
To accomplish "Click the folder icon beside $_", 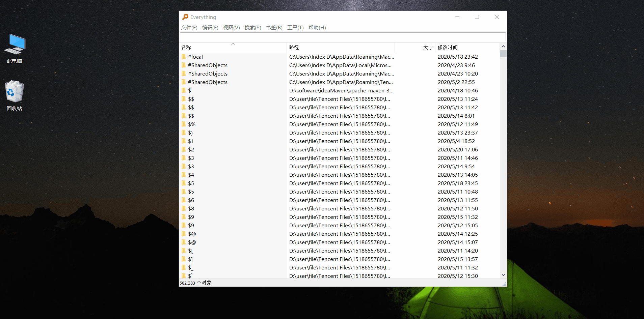I will click(184, 267).
